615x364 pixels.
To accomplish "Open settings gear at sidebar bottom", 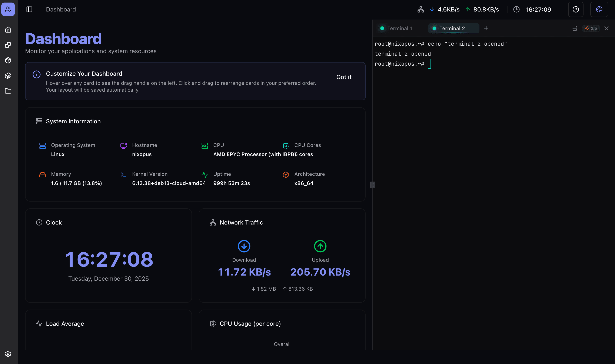I will pos(8,354).
